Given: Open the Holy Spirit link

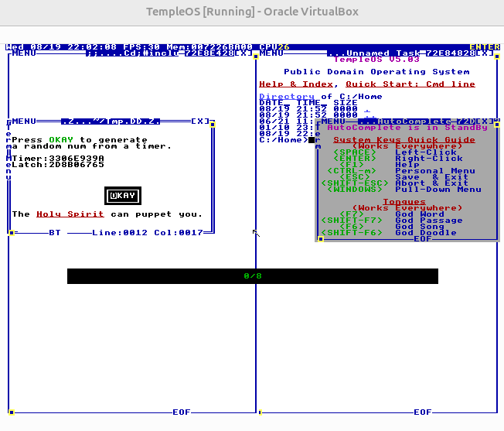Looking at the screenshot, I should click(x=70, y=214).
